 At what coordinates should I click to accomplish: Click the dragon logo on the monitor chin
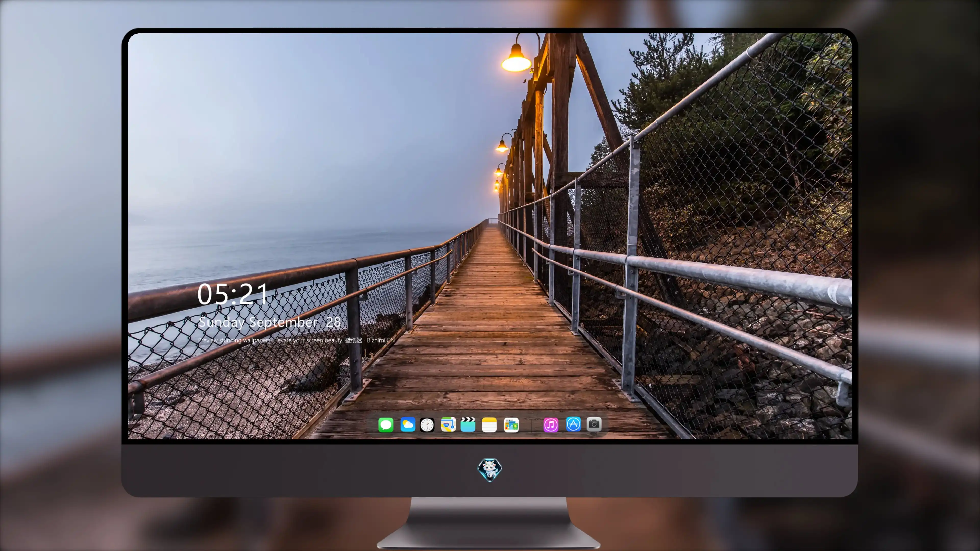pyautogui.click(x=490, y=470)
